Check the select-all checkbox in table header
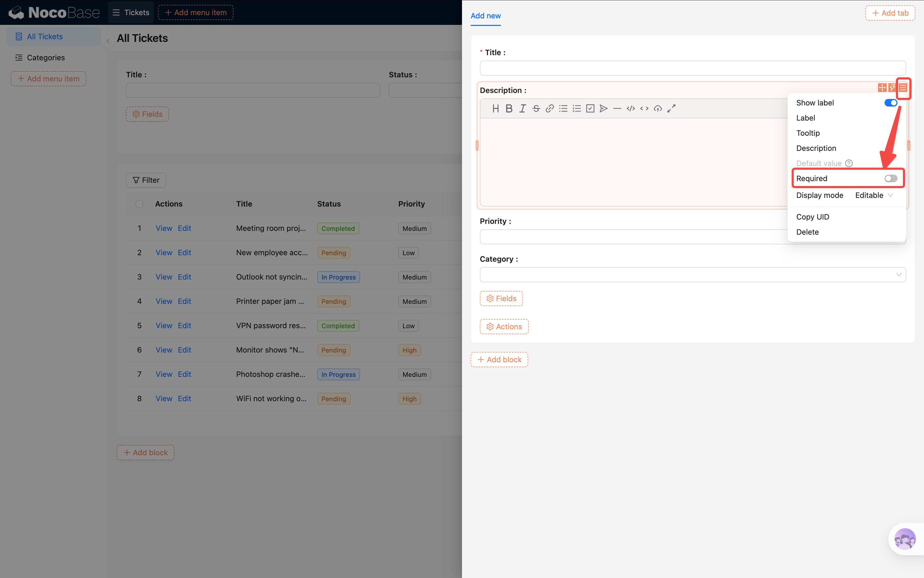Screen dimensions: 924x578 (x=139, y=204)
